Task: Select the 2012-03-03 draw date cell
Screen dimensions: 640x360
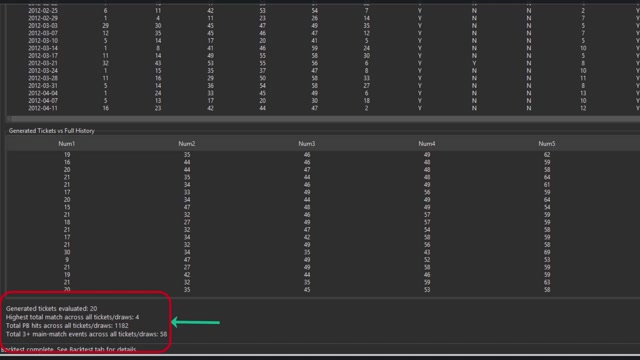Action: (43, 26)
